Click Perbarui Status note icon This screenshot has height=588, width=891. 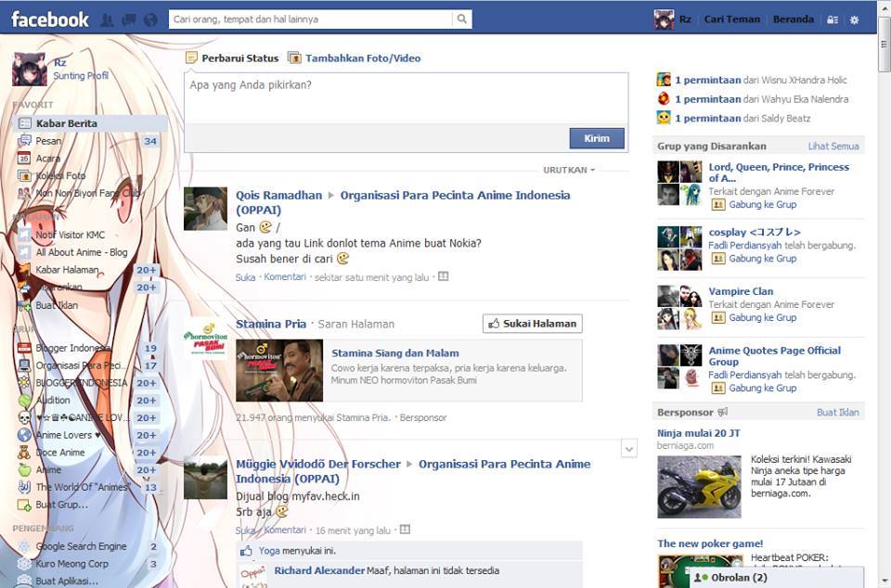191,58
